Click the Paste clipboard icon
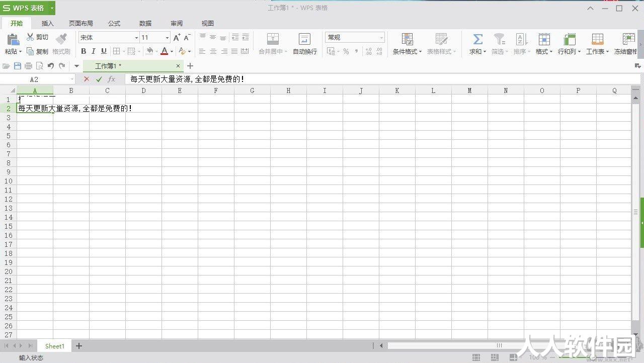 [13, 39]
